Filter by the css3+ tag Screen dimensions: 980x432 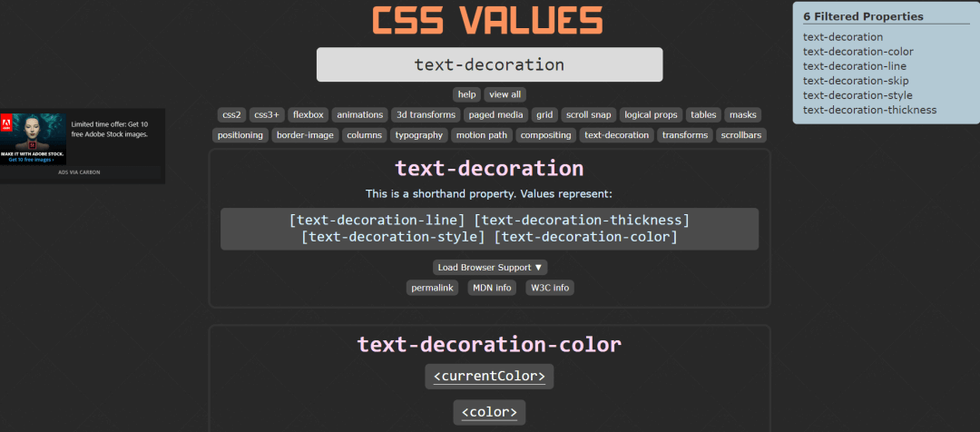[x=268, y=114]
